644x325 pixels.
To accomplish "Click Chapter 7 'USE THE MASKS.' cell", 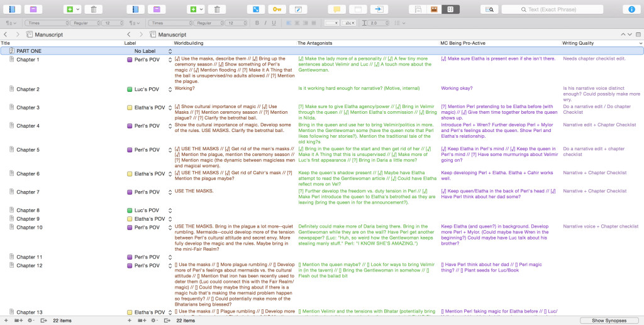I will point(194,191).
